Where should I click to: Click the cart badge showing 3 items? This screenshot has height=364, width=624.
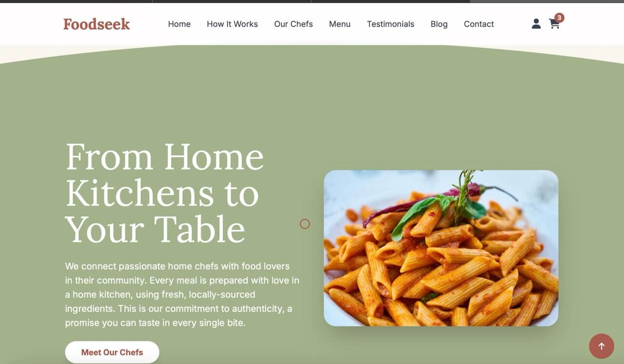click(x=559, y=18)
